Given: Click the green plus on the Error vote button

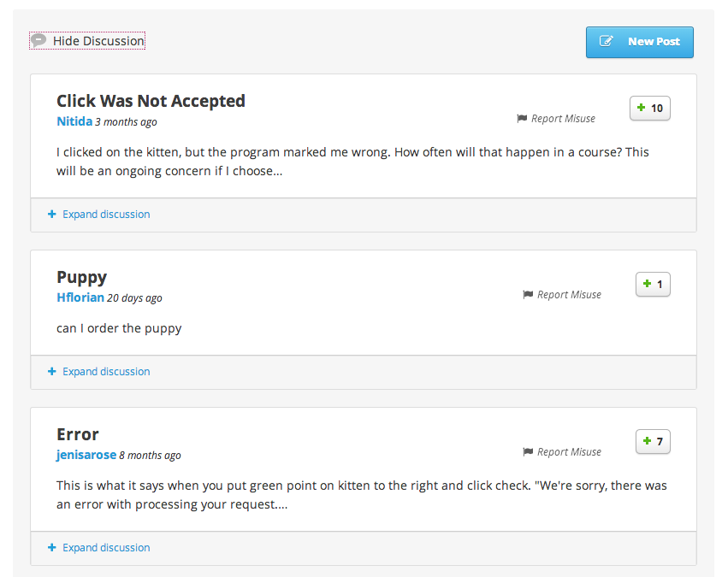Looking at the screenshot, I should 647,442.
